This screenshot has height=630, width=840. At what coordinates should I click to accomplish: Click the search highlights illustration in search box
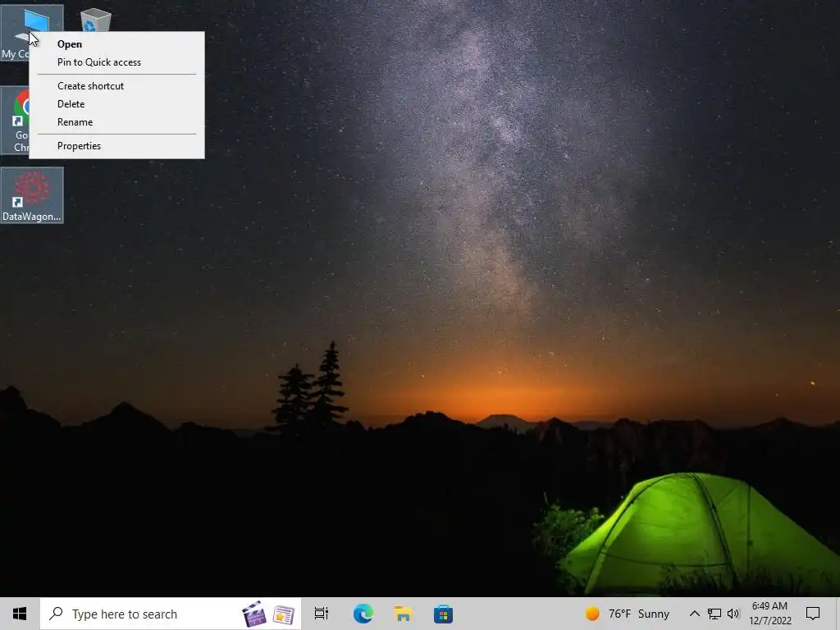269,614
